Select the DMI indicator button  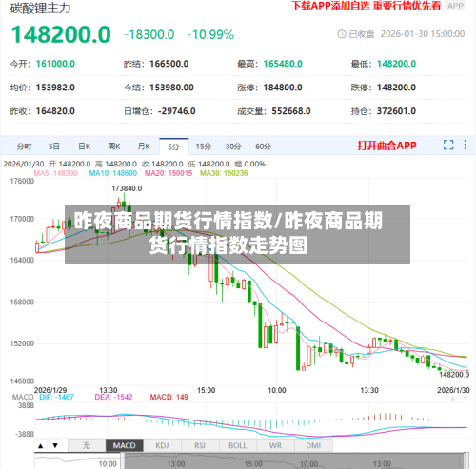(313, 445)
